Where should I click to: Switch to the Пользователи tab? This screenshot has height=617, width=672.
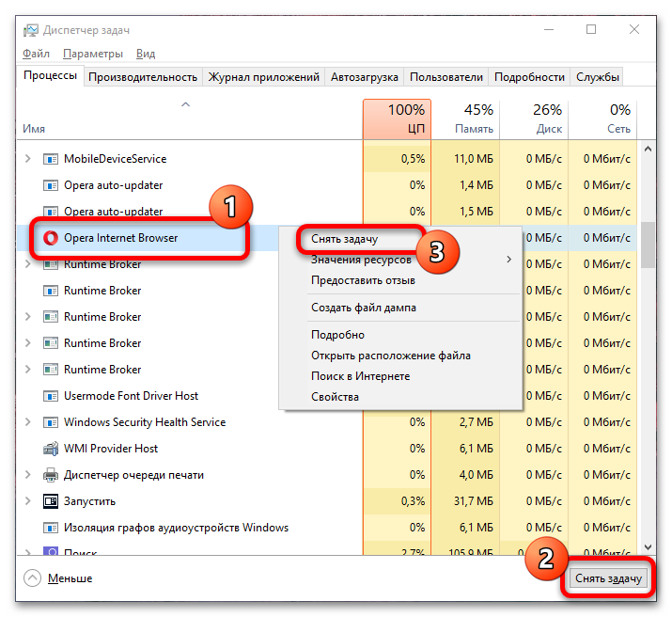tap(446, 77)
